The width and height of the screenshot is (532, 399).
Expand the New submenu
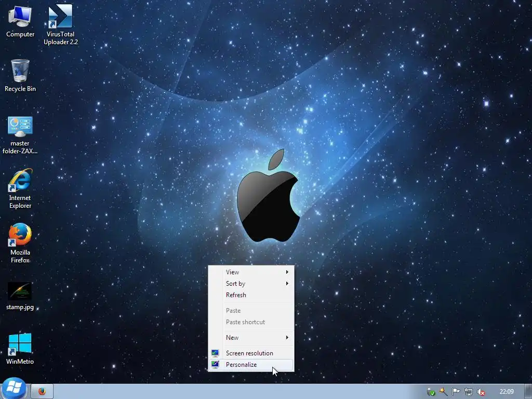point(251,338)
